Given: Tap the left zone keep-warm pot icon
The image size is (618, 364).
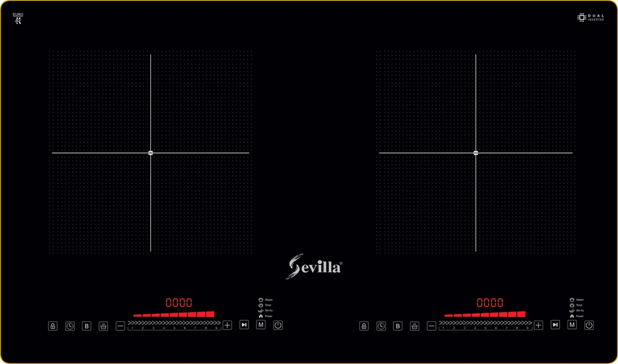Looking at the screenshot, I should coord(103,326).
